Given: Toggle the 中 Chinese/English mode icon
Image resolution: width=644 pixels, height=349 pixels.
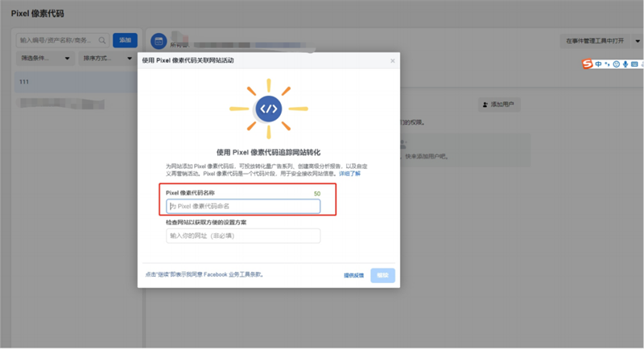Looking at the screenshot, I should 598,64.
